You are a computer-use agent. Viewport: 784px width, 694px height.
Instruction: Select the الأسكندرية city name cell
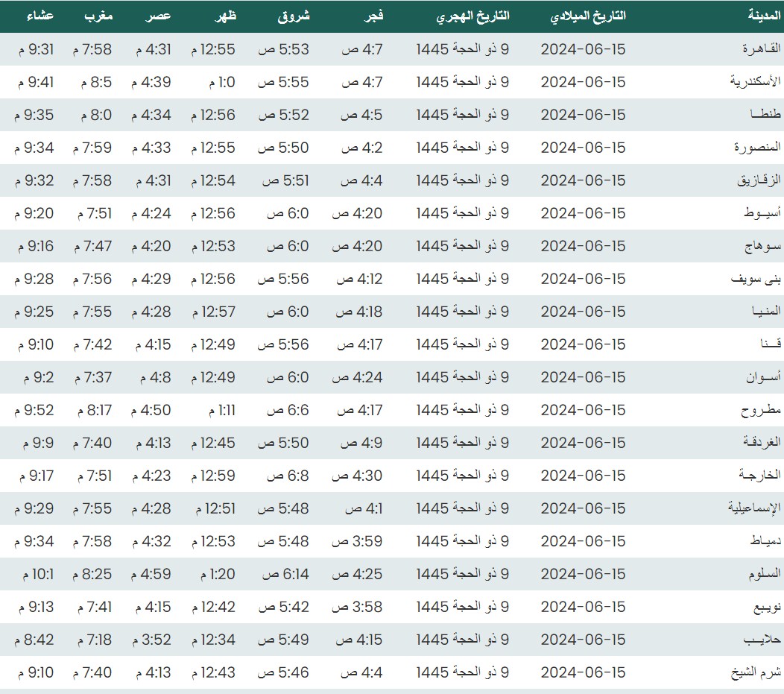tap(755, 82)
